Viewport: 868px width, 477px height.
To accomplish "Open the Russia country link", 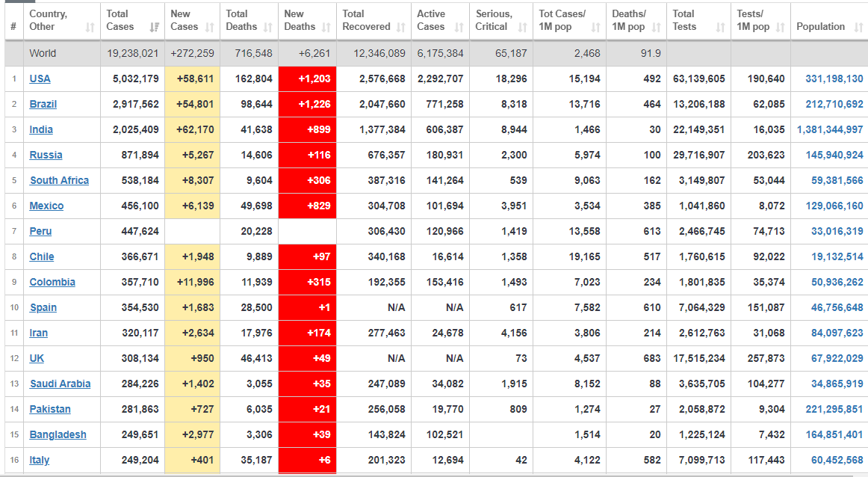I will pos(46,155).
